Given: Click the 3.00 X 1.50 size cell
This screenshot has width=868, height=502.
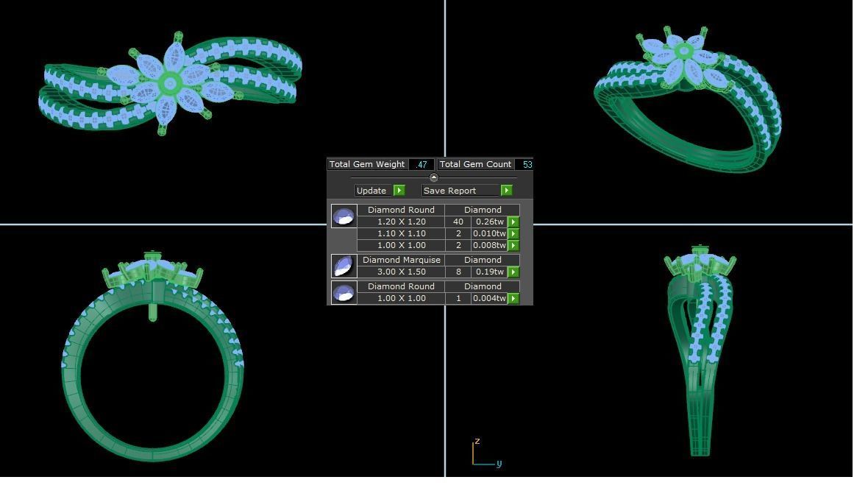Looking at the screenshot, I should [x=402, y=272].
